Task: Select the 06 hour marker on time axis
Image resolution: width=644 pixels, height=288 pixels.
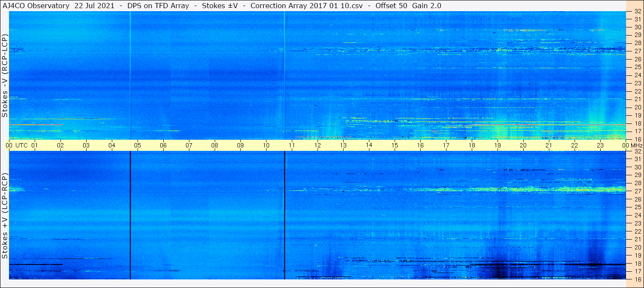Action: (163, 146)
